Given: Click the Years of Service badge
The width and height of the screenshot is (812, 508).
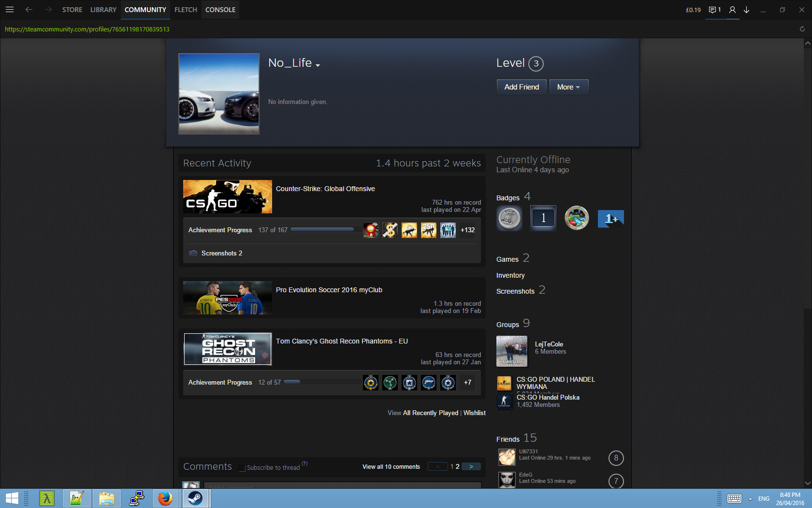Looking at the screenshot, I should pyautogui.click(x=543, y=218).
